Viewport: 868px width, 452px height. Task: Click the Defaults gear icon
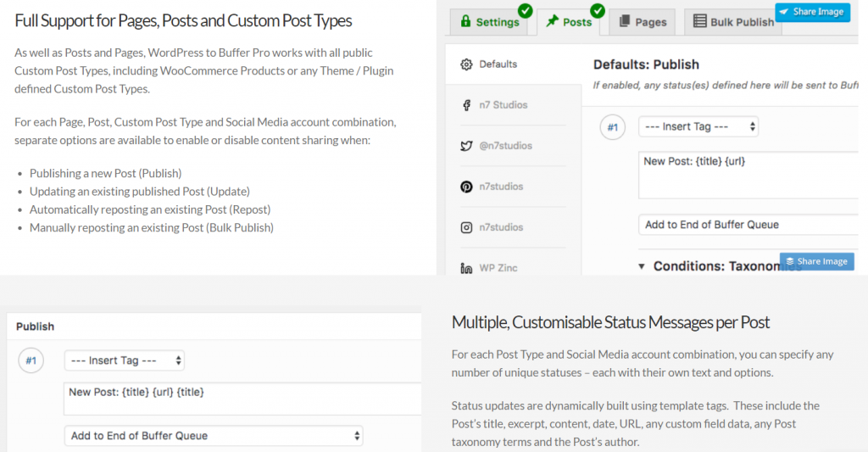pos(466,64)
